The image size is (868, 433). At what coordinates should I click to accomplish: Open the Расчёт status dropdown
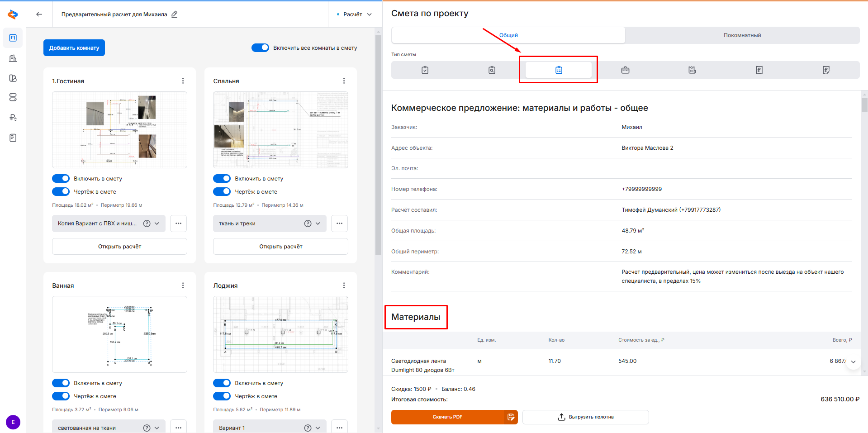point(355,14)
